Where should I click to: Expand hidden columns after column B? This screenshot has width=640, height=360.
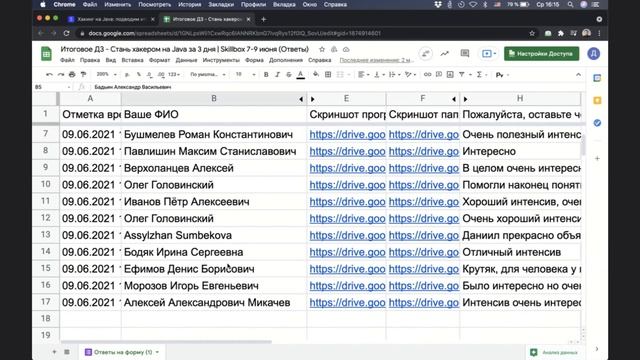point(301,99)
